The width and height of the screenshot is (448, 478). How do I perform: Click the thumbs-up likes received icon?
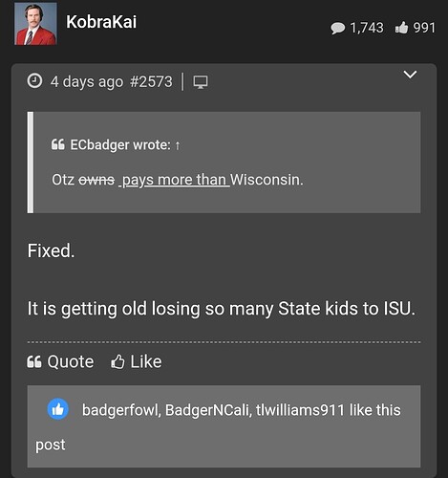[401, 28]
